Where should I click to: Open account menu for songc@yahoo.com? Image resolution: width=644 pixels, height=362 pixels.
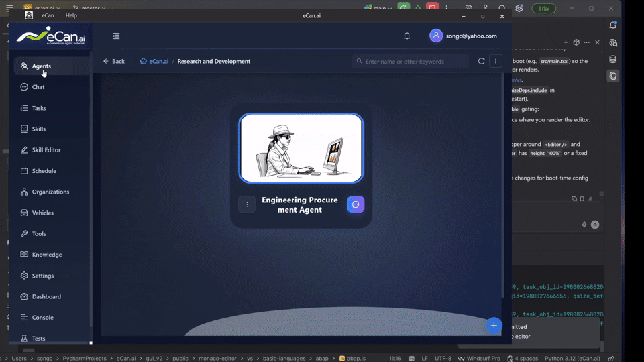pos(471,36)
